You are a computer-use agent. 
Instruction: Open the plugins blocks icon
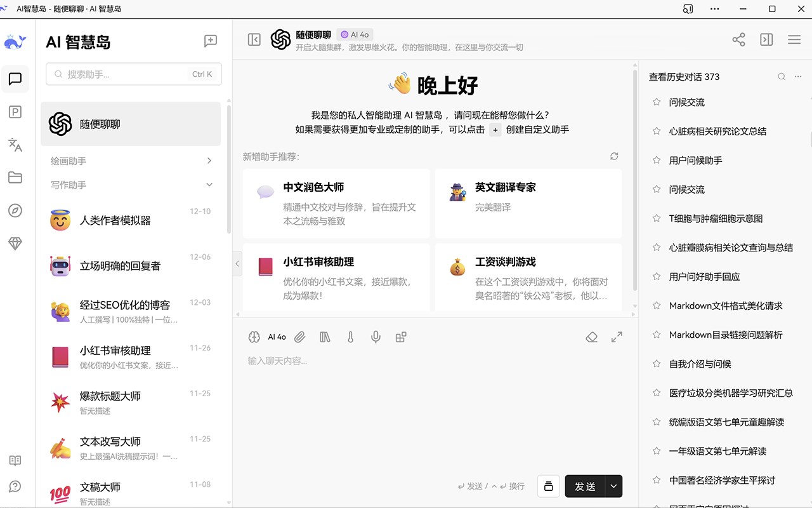click(x=401, y=337)
